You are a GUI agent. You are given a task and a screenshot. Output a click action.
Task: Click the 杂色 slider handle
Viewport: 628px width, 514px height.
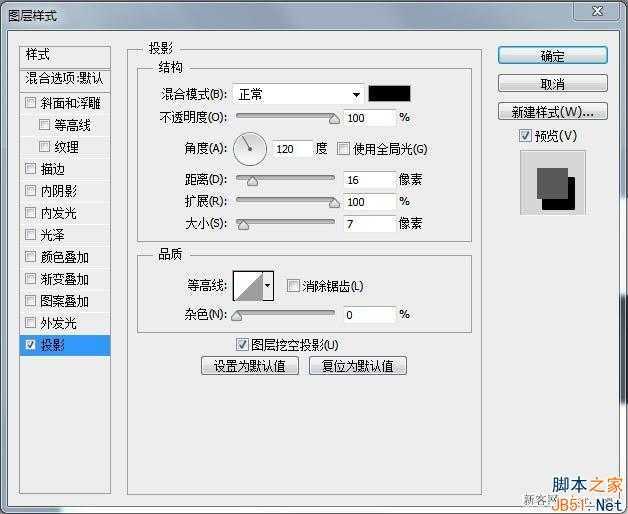(x=237, y=316)
